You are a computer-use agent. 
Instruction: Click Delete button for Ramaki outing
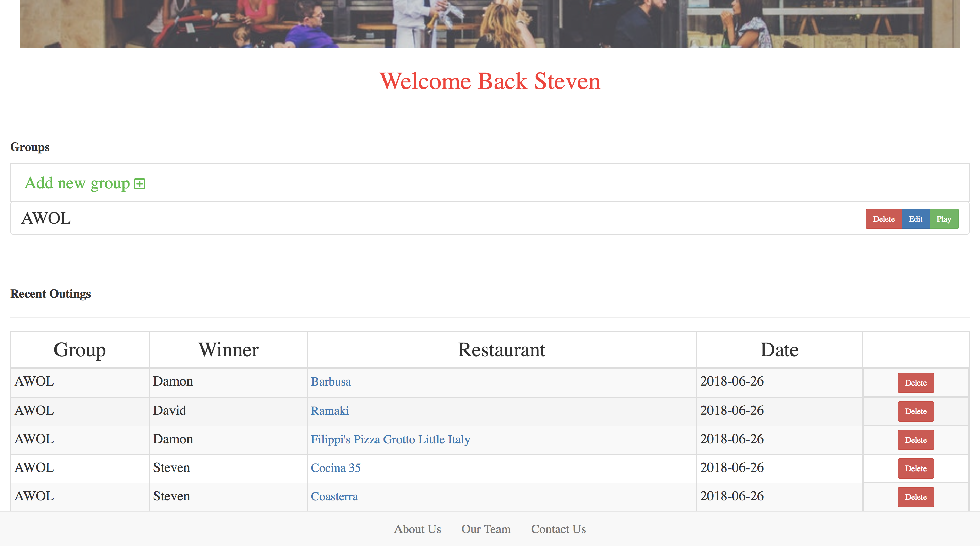pyautogui.click(x=915, y=411)
